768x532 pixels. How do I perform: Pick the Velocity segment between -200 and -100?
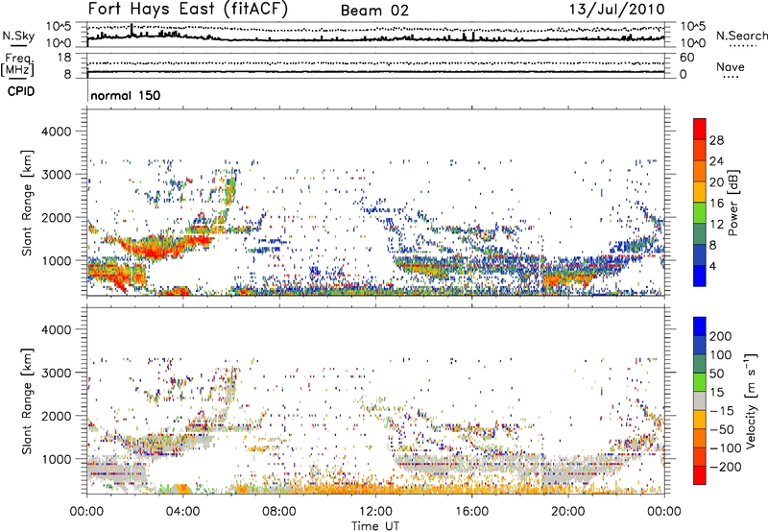pyautogui.click(x=700, y=456)
